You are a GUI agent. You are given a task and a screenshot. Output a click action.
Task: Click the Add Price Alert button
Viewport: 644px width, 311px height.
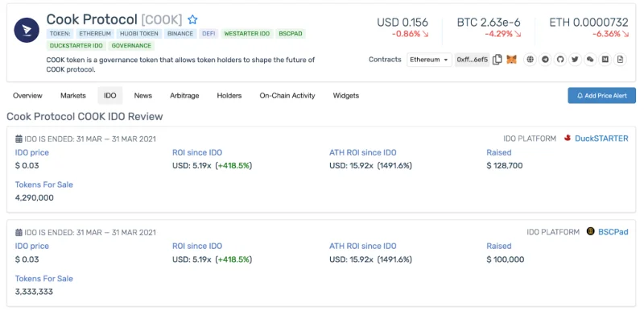click(x=601, y=95)
